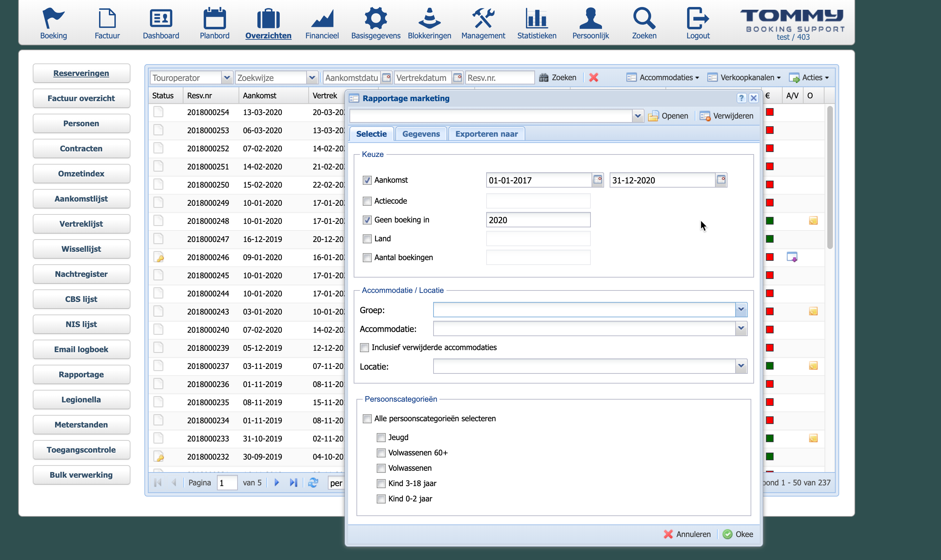Viewport: 941px width, 560px height.
Task: Open the Aankomstdatum filter calendar icon
Action: click(386, 77)
